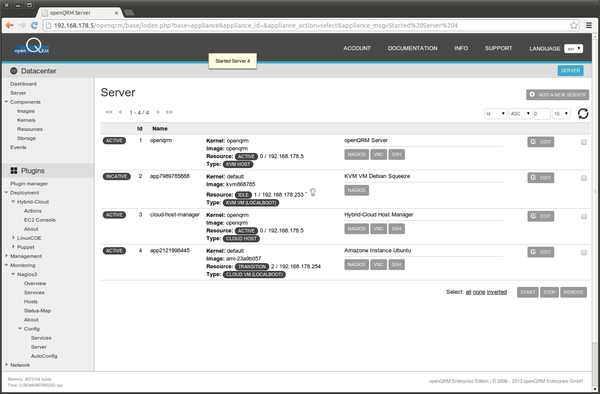This screenshot has width=600, height=394.
Task: Open NAGIOS for KVM VM Debian Squeeze
Action: click(x=357, y=190)
